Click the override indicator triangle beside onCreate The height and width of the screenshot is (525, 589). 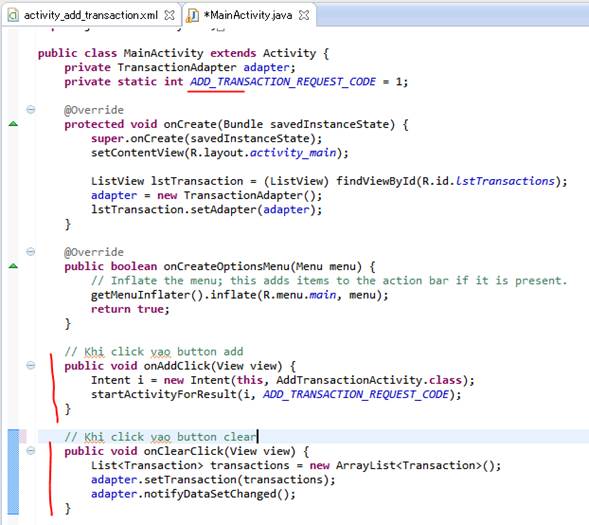13,124
